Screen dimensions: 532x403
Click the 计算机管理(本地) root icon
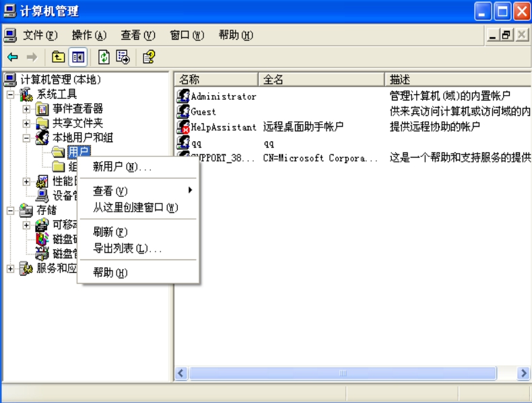10,80
